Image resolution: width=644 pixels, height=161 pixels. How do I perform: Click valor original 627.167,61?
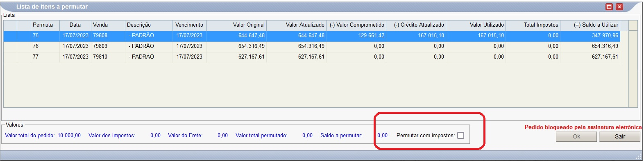click(252, 57)
